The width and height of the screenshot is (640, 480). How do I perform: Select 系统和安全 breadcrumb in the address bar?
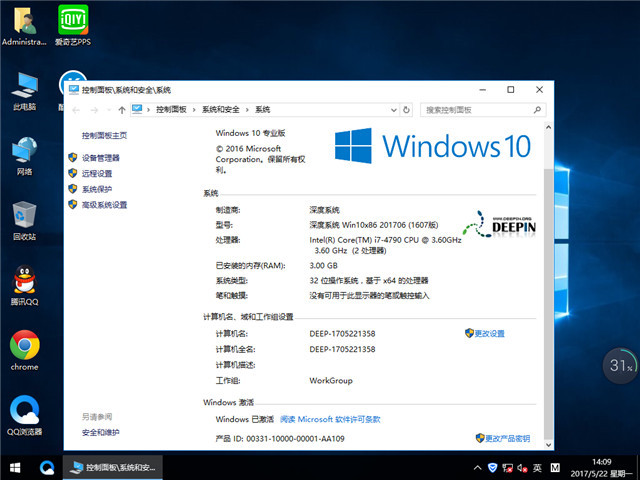tap(221, 109)
